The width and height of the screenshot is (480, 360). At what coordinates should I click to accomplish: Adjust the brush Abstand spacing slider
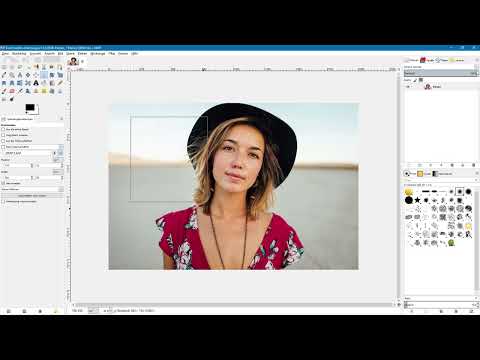pyautogui.click(x=441, y=305)
